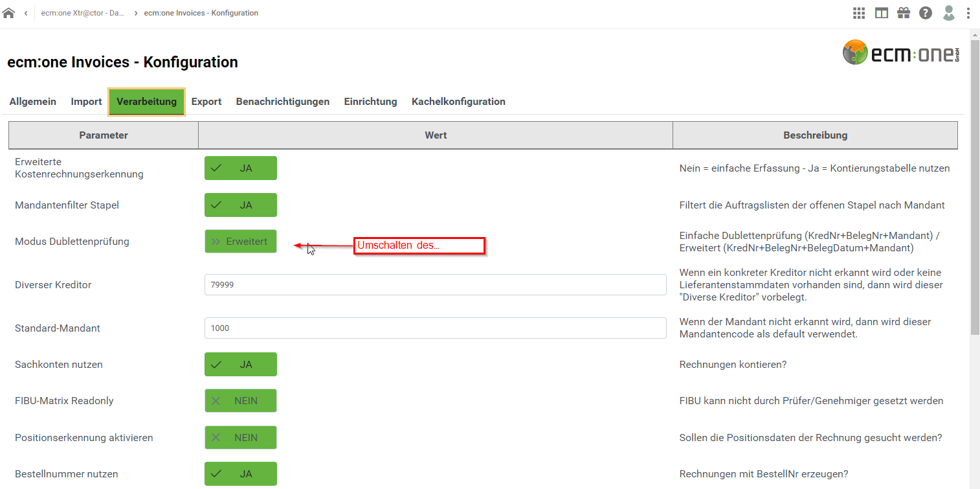Switch to the Allgemein tab

[x=33, y=102]
